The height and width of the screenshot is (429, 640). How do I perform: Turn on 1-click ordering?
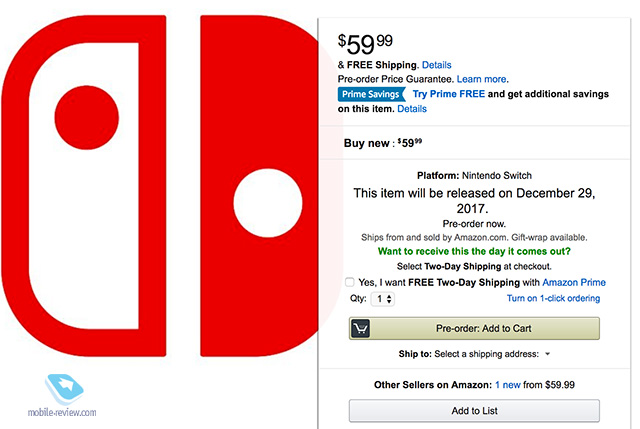[x=553, y=298]
